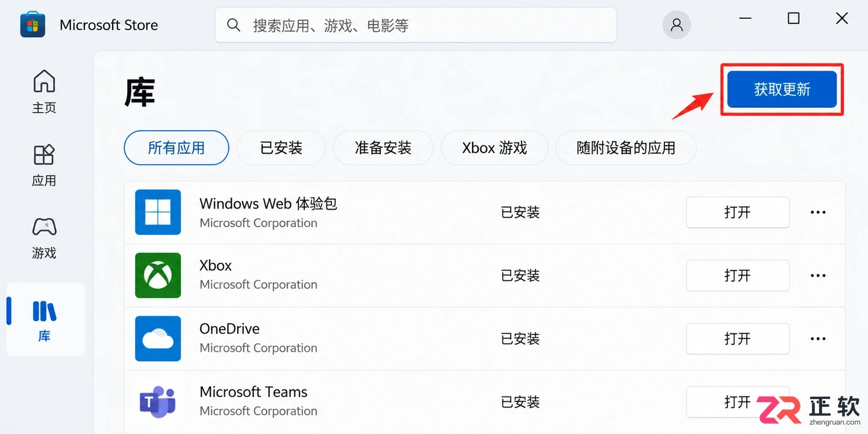
Task: Focus the 搜索应用、游戏、电影等 search box
Action: pyautogui.click(x=416, y=25)
